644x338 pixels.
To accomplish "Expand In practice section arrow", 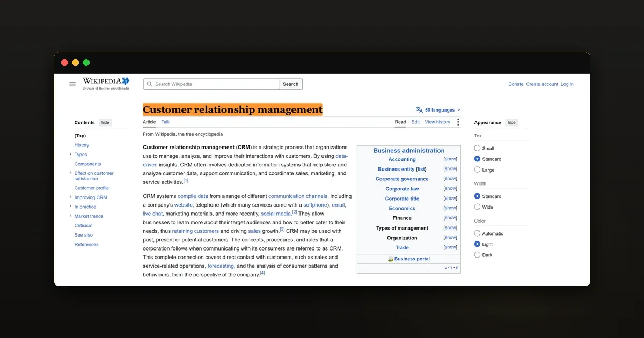I will (x=70, y=207).
